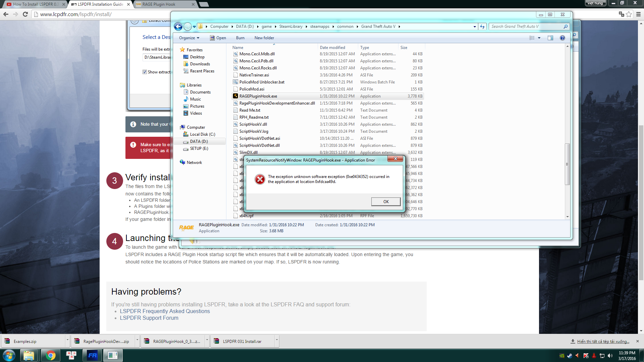Screen dimensions: 644x362
Task: Click the Explorer back navigation arrow
Action: [x=178, y=26]
